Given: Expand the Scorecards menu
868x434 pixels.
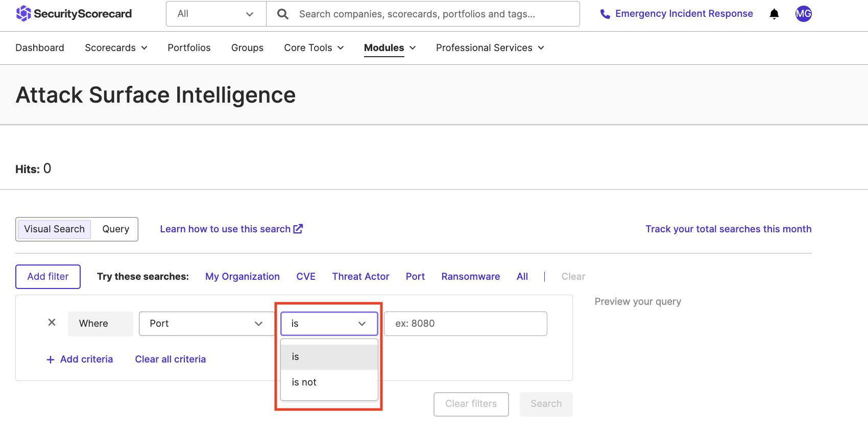Looking at the screenshot, I should click(116, 47).
